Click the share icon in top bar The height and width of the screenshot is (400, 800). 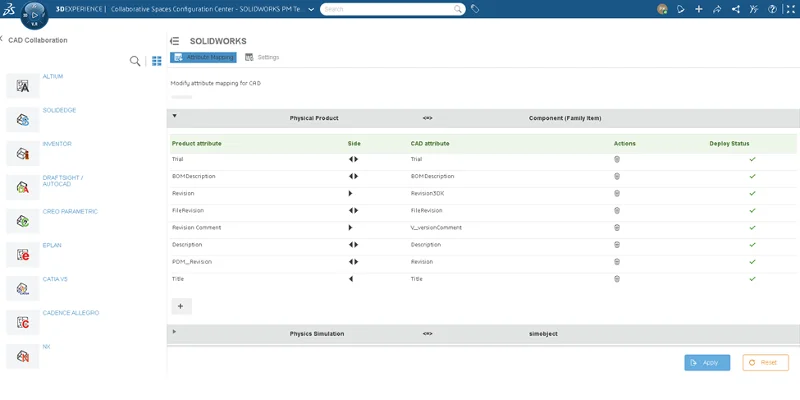point(717,9)
